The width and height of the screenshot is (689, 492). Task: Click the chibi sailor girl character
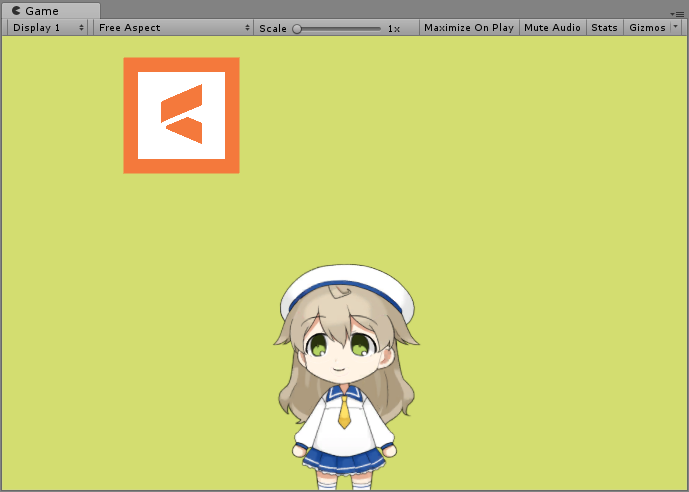click(345, 377)
